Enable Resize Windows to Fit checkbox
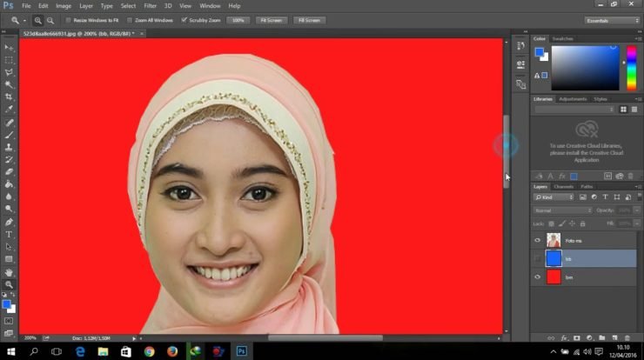The width and height of the screenshot is (644, 360). [x=69, y=19]
